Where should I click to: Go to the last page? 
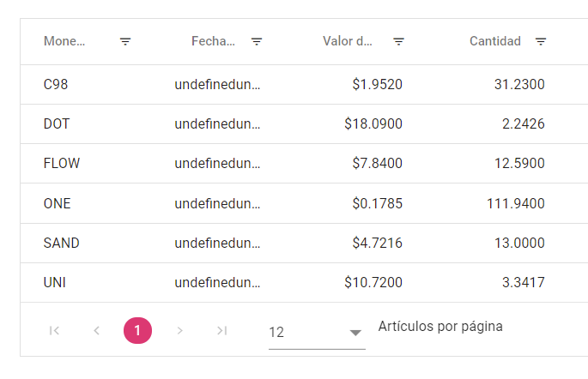tap(221, 331)
